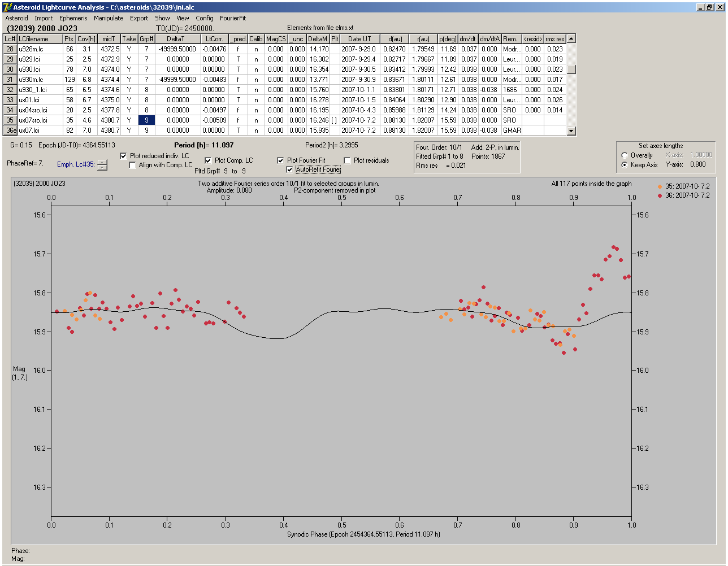Toggle the AutoRefit Fourier checkbox
Image resolution: width=728 pixels, height=566 pixels.
(x=290, y=169)
